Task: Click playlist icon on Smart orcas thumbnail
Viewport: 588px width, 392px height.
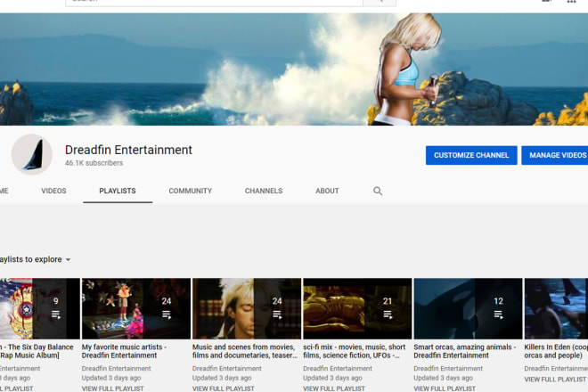Action: [x=498, y=314]
